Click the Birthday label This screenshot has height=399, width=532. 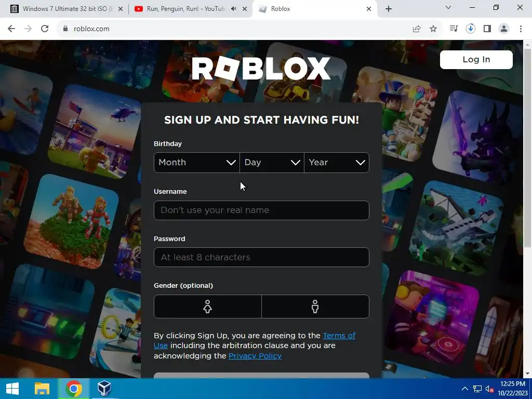pos(168,144)
